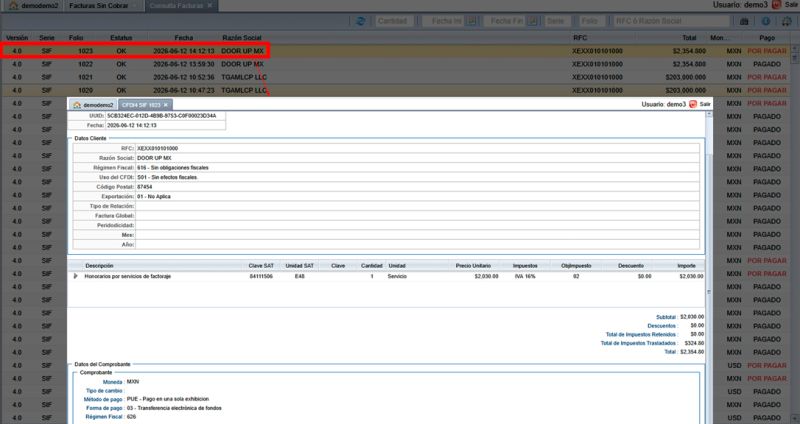Viewport: 800px width, 424px height.
Task: Open the Fecha Ini calendar picker icon
Action: [472, 21]
